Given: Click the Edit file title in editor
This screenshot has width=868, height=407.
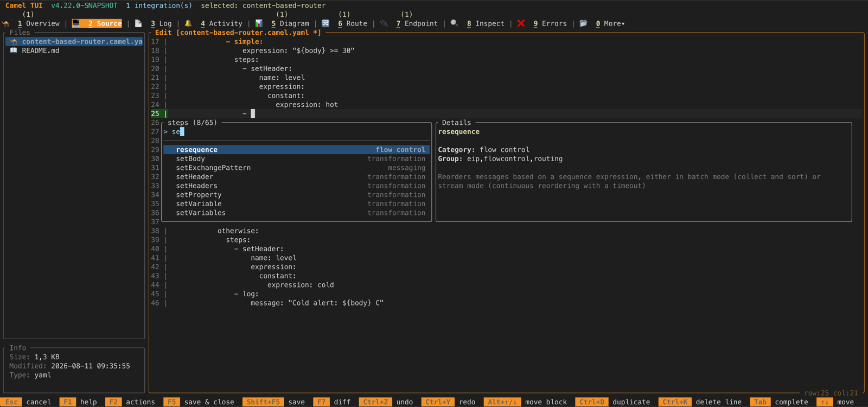Looking at the screenshot, I should pyautogui.click(x=238, y=33).
